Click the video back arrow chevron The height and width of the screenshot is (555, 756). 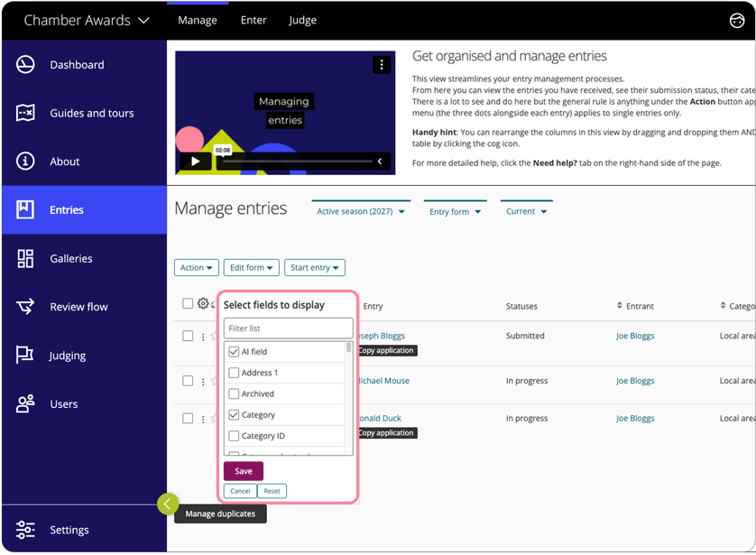(x=380, y=161)
